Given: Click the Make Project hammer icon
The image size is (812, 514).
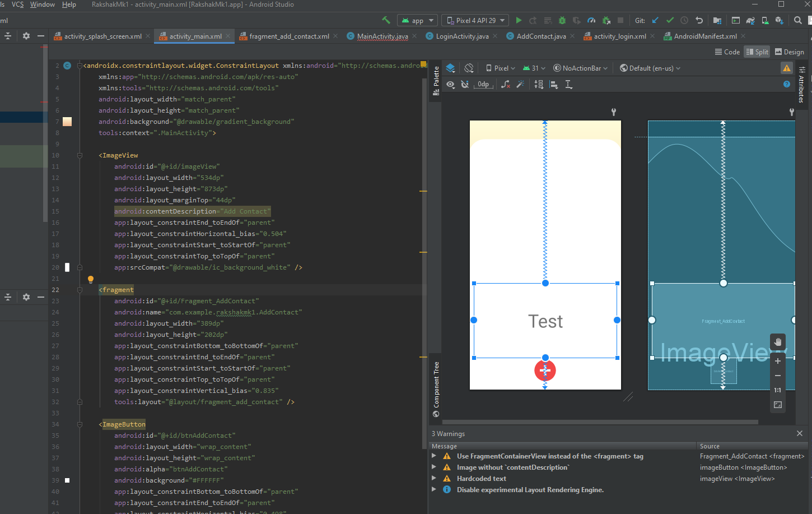Looking at the screenshot, I should (x=386, y=20).
